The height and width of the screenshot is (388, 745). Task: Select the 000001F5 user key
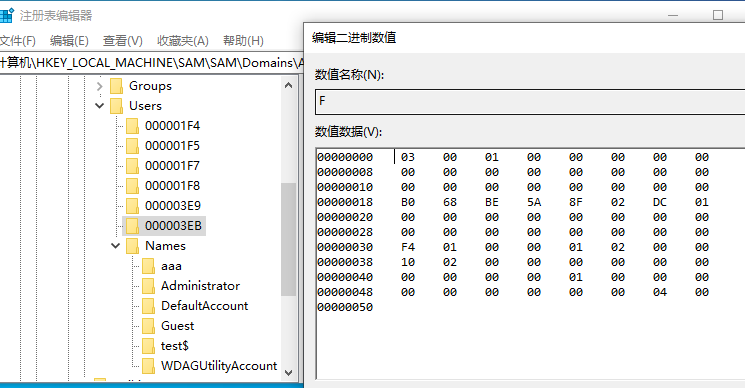pos(172,146)
